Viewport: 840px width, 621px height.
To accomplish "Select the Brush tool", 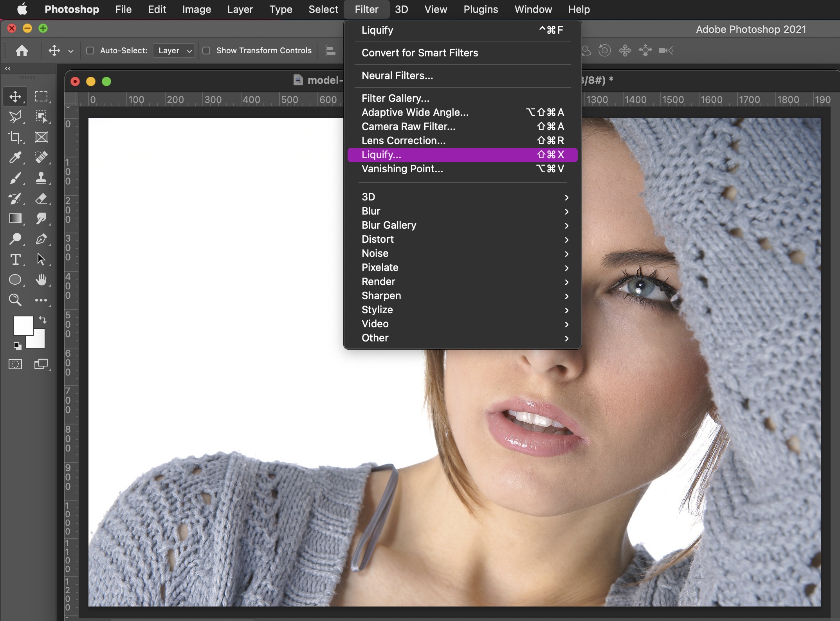I will [15, 178].
